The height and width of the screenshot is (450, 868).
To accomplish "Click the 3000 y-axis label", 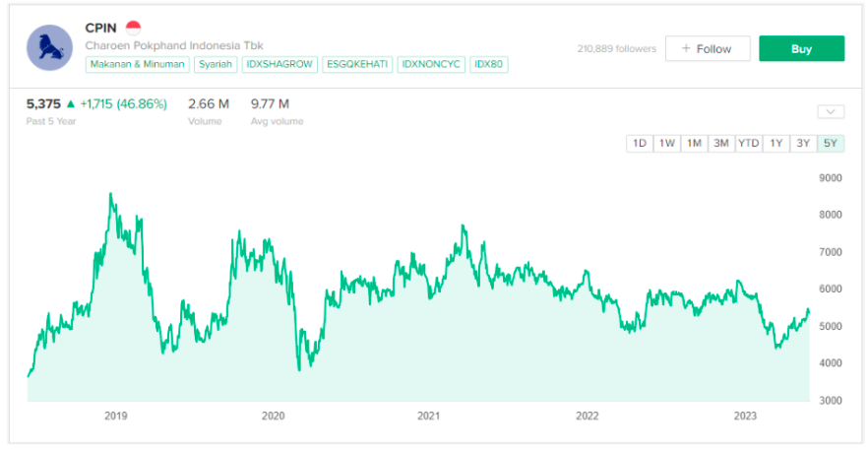I will (831, 400).
